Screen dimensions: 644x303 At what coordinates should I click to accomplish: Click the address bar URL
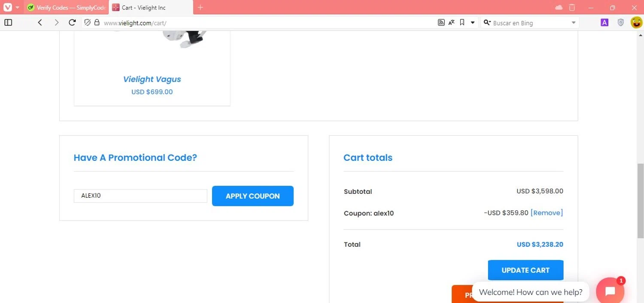click(135, 23)
